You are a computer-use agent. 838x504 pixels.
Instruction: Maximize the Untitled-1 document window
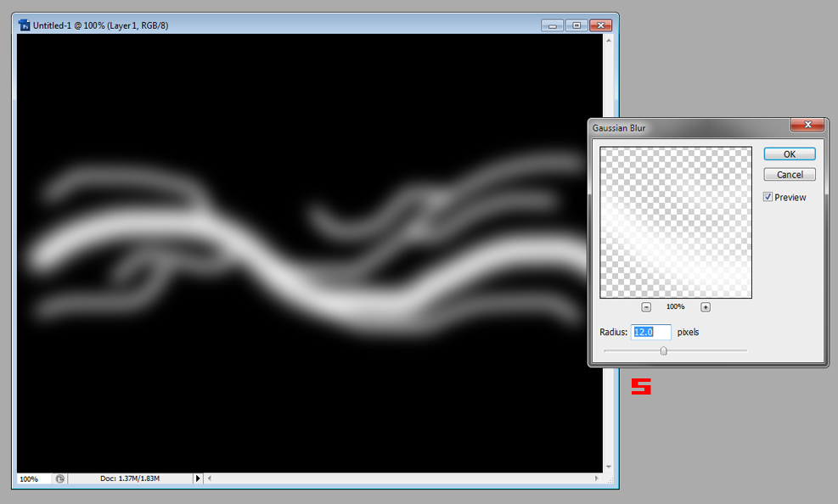pyautogui.click(x=576, y=25)
